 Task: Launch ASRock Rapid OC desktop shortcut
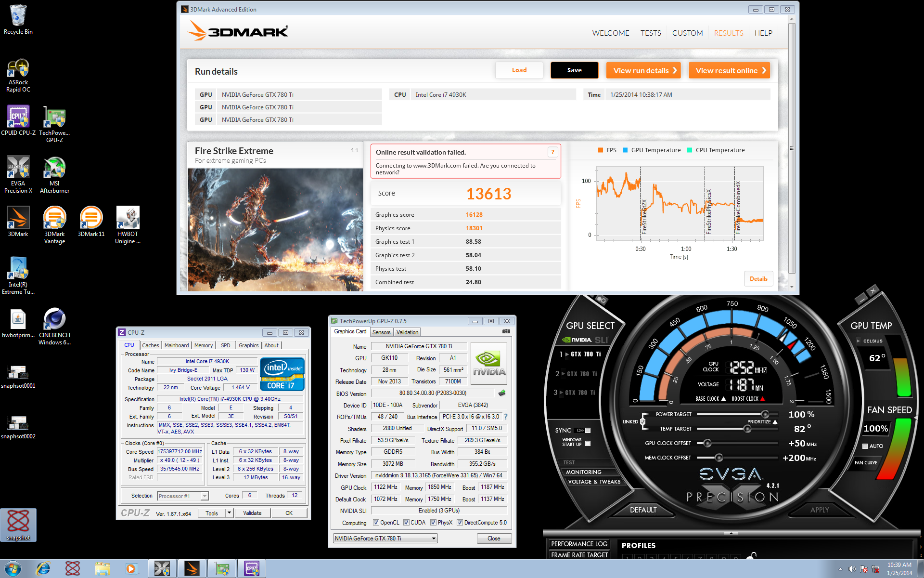tap(18, 75)
